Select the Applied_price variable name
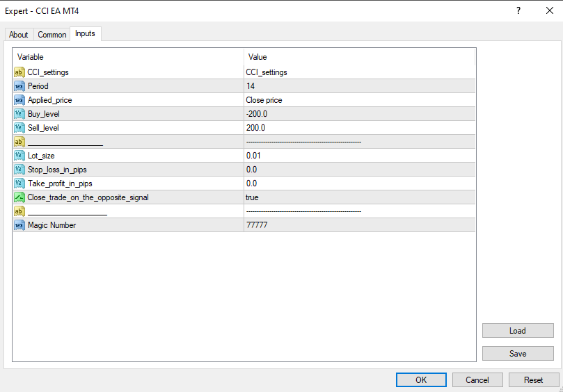This screenshot has height=392, width=563. point(50,100)
